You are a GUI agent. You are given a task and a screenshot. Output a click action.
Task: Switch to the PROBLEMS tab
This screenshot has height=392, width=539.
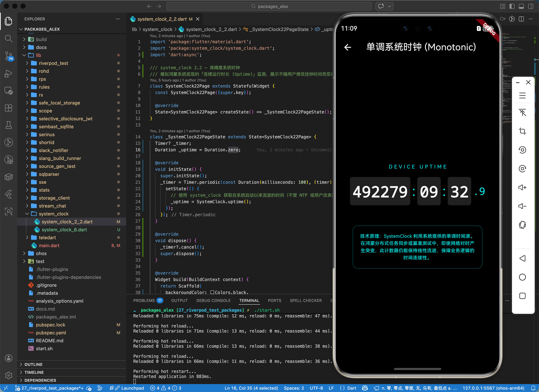144,300
